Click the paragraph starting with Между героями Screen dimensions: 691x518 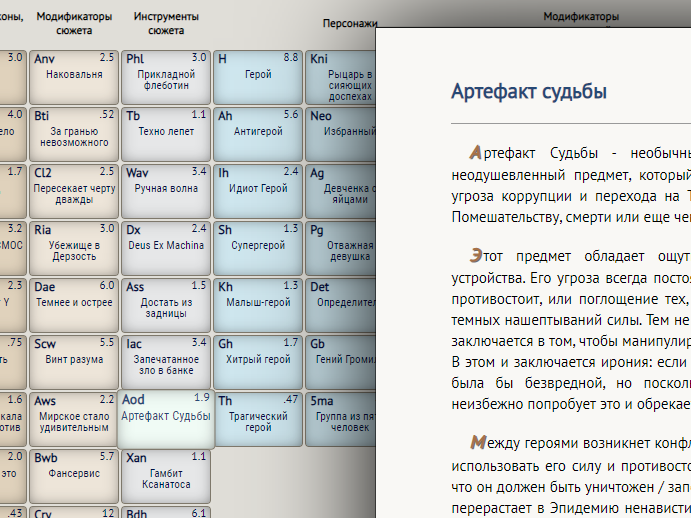point(571,475)
